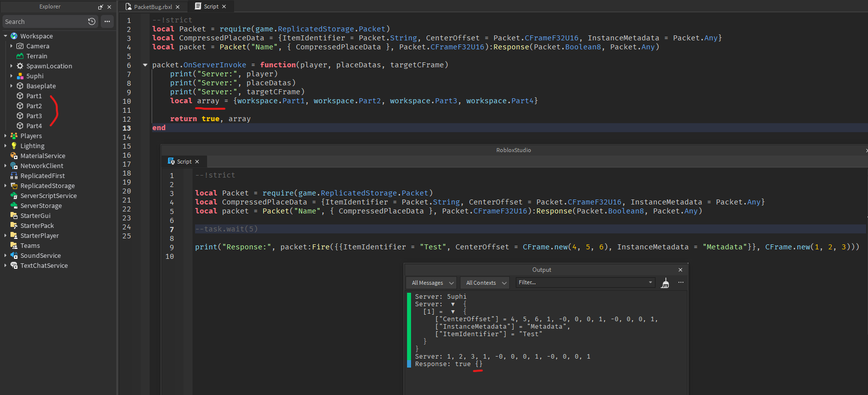Close the Explorer panel
The height and width of the screenshot is (395, 868).
(x=109, y=7)
